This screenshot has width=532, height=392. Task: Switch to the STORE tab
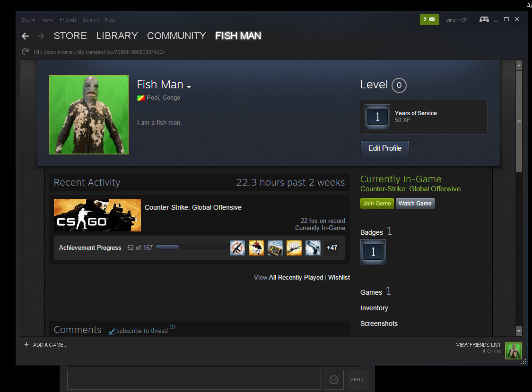click(70, 36)
